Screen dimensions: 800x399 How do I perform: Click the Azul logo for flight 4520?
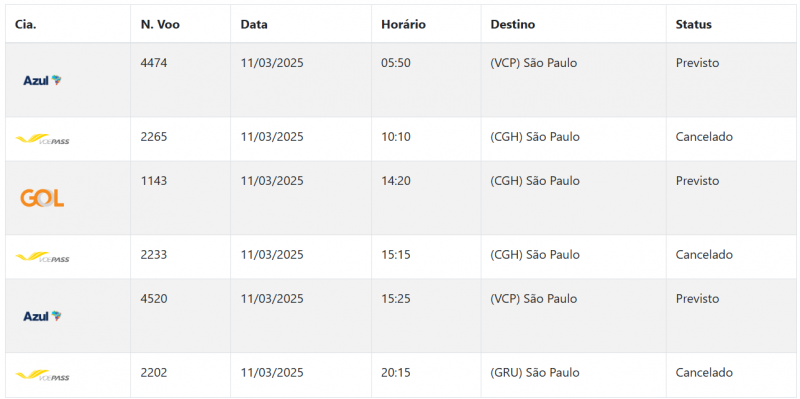point(42,316)
